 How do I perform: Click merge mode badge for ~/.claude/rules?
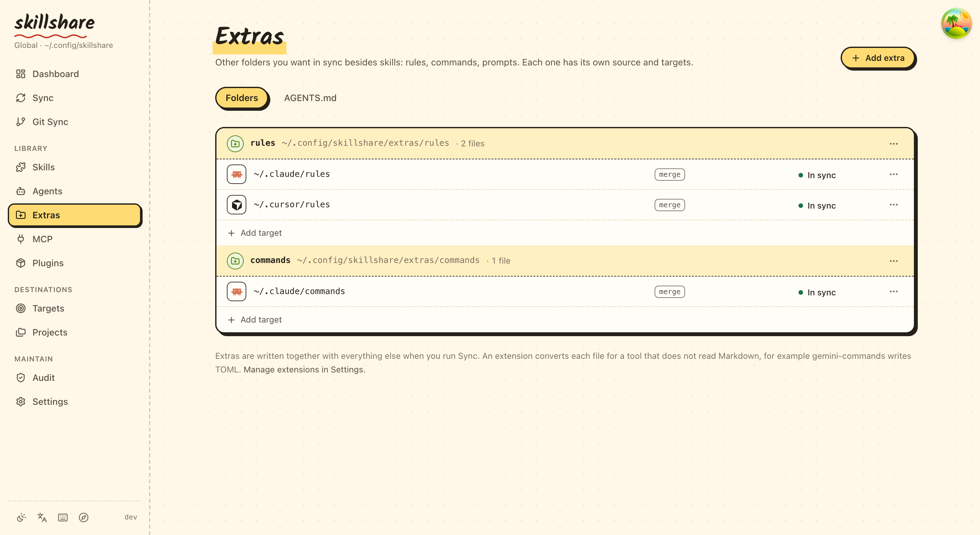tap(670, 175)
